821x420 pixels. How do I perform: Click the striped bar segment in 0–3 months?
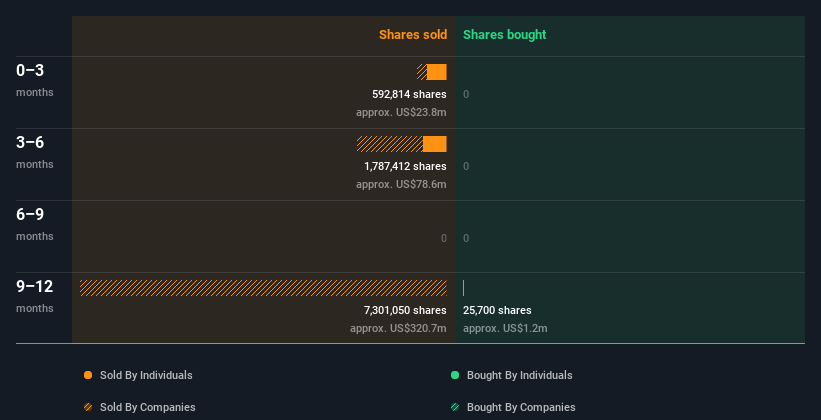pyautogui.click(x=422, y=72)
